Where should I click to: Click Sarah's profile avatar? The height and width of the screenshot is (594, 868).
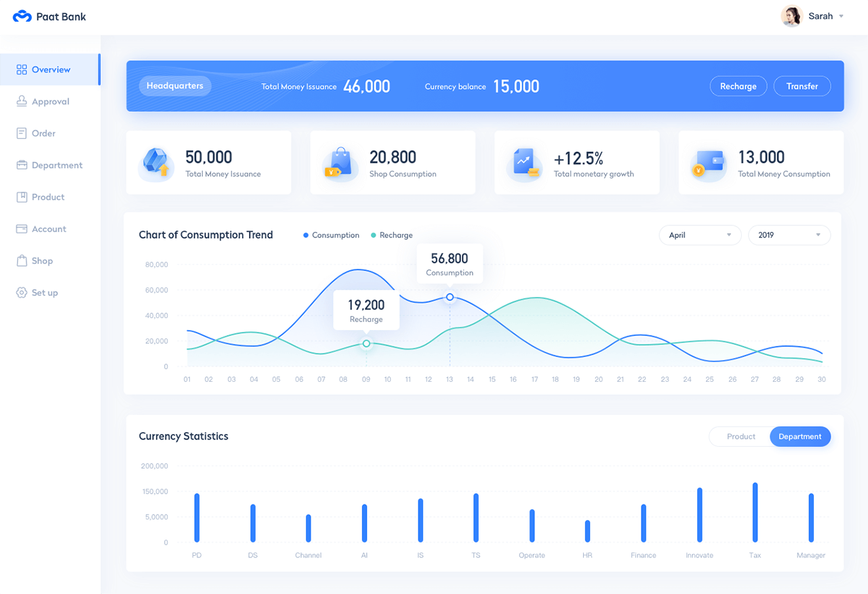coord(791,16)
